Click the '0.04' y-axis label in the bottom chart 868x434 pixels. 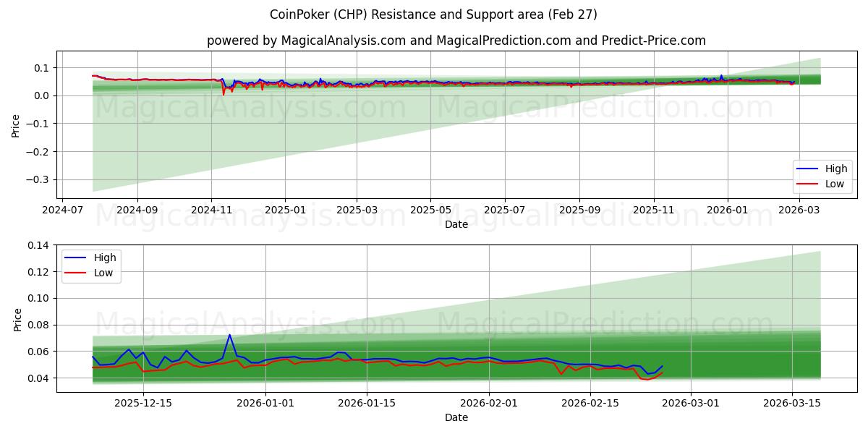click(40, 378)
